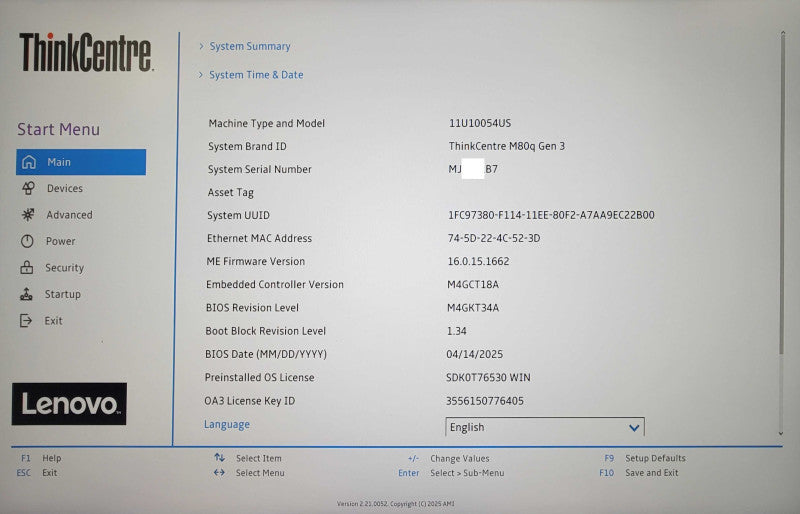Click the Machine Type and Model label
The height and width of the screenshot is (514, 800).
(x=266, y=123)
